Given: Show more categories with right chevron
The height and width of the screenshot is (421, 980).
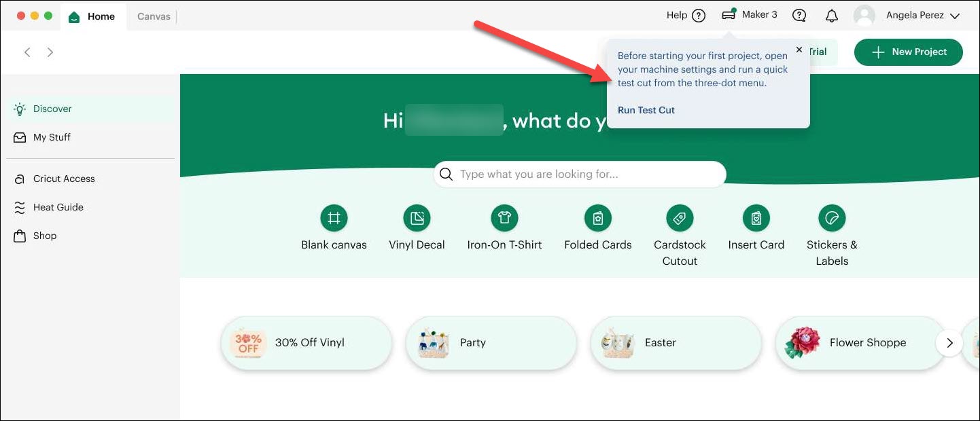Looking at the screenshot, I should click(949, 343).
